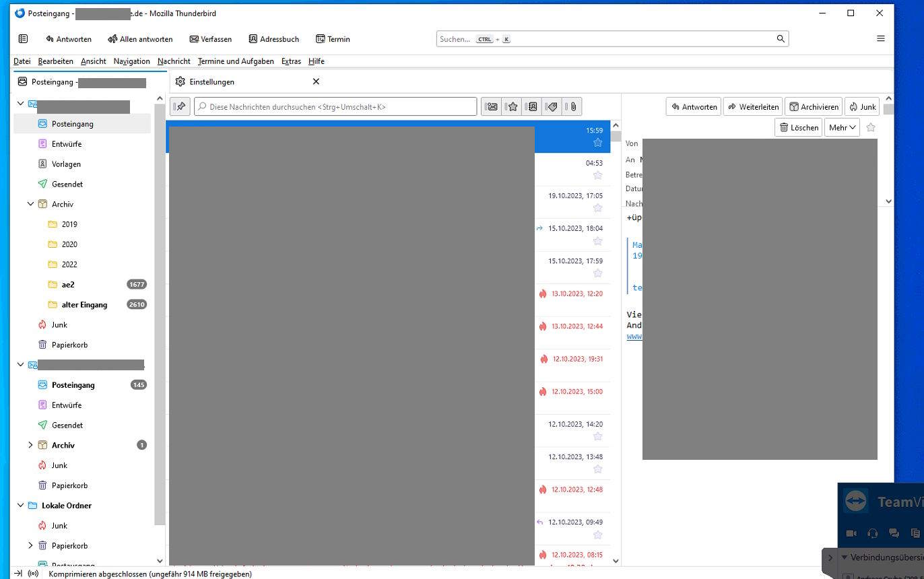The image size is (924, 579).
Task: Click Archivieren button in message pane
Action: (x=813, y=106)
